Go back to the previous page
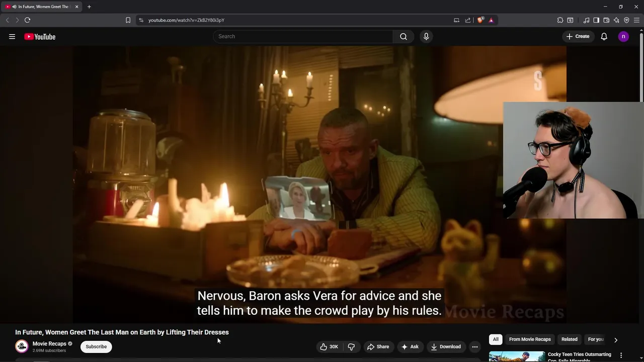644x362 pixels. point(7,20)
